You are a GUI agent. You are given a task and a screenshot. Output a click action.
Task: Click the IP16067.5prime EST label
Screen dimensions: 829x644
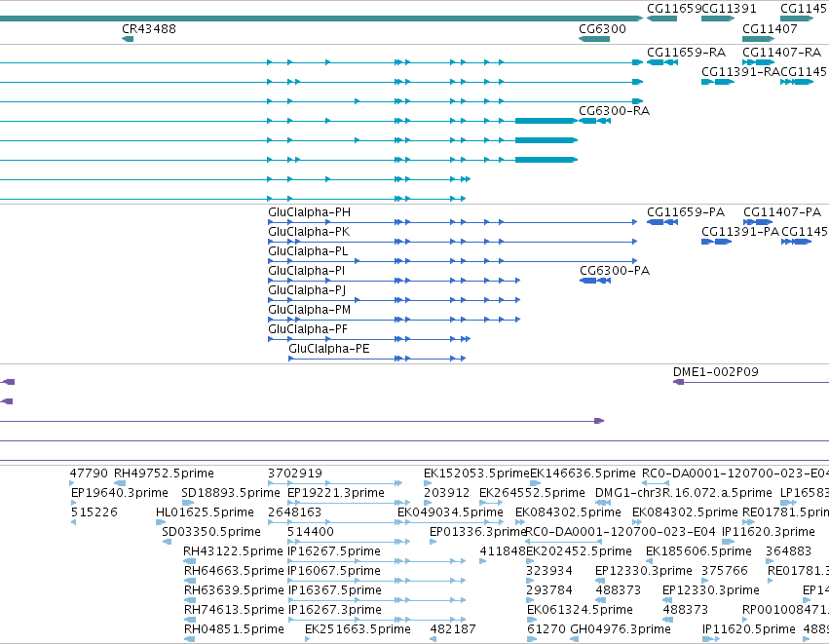point(334,571)
